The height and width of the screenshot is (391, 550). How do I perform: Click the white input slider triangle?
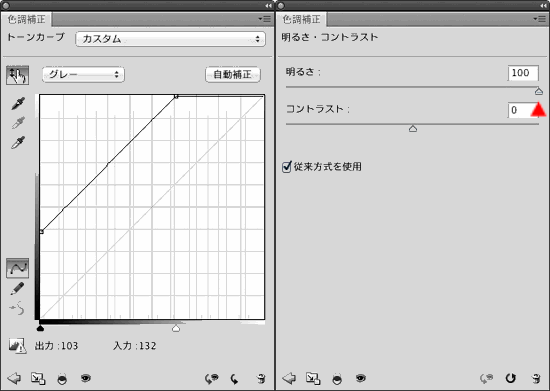point(176,328)
